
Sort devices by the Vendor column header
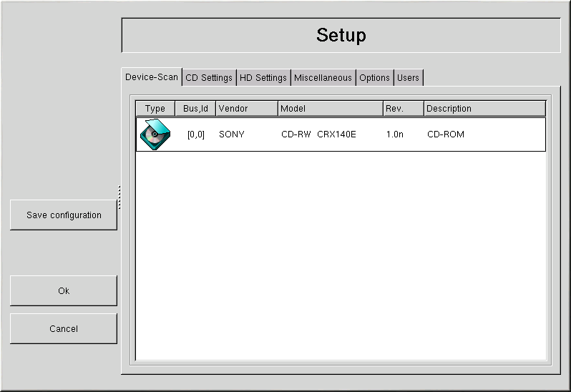pyautogui.click(x=246, y=109)
